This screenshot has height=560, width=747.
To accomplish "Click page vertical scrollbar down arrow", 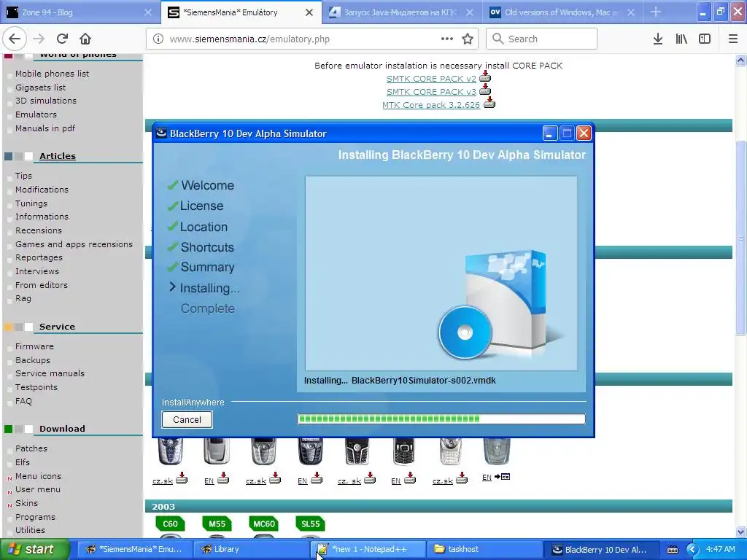I will click(x=740, y=532).
